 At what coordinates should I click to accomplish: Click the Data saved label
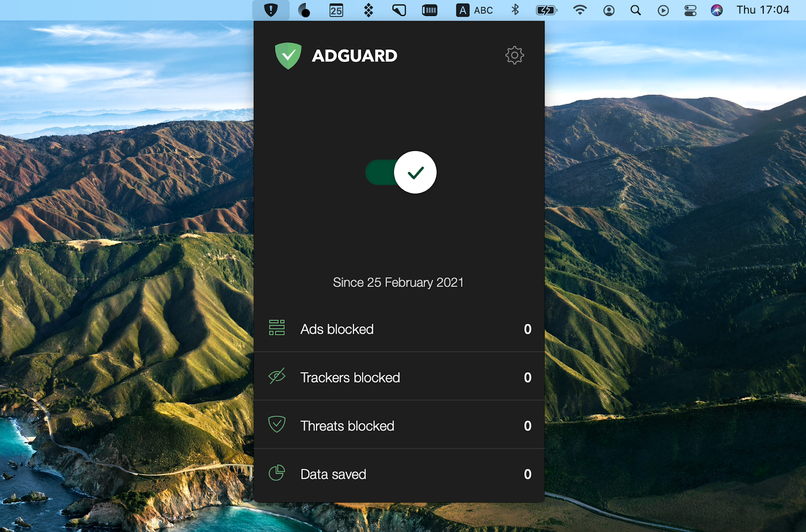(333, 474)
